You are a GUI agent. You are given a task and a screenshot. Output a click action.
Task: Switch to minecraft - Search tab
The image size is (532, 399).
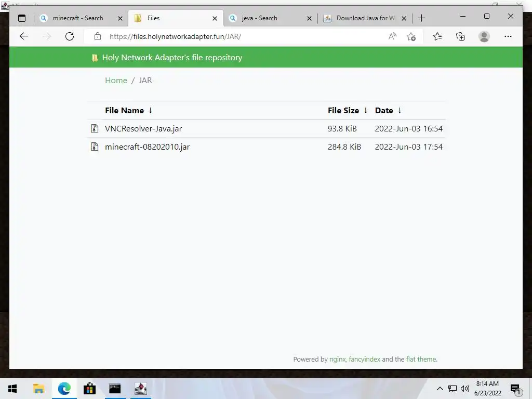click(78, 18)
